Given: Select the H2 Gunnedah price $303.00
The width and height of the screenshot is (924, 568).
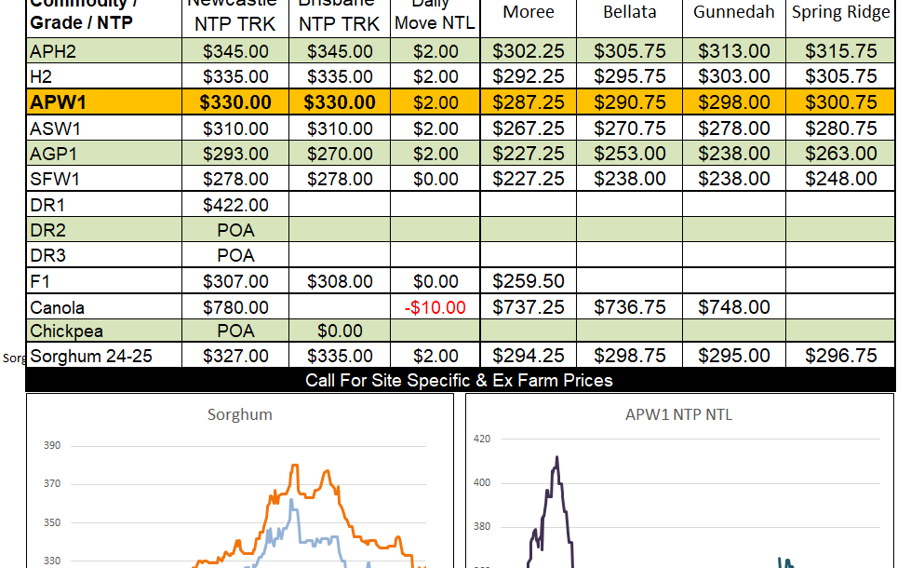Looking at the screenshot, I should (x=733, y=77).
